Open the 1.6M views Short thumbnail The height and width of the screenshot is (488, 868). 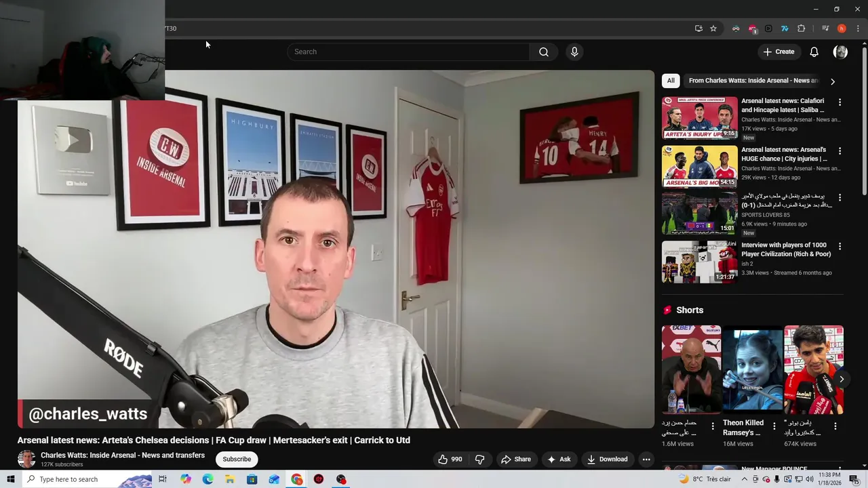691,370
